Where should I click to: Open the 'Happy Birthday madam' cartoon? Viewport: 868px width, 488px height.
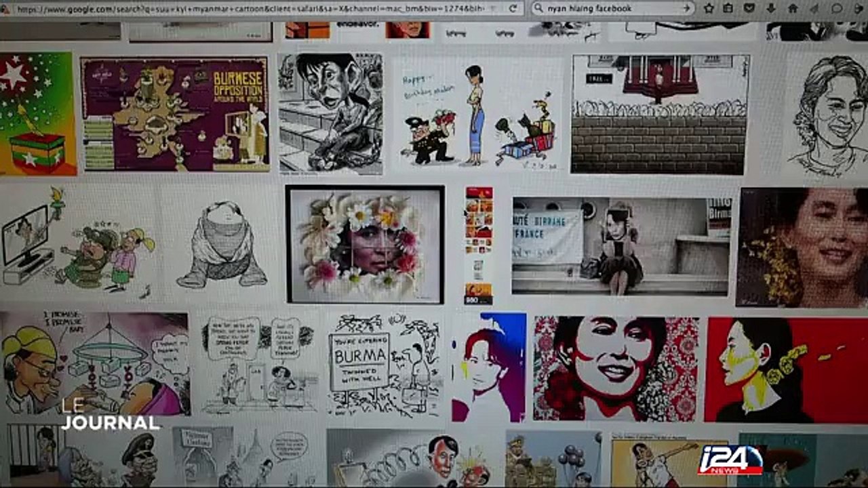pyautogui.click(x=478, y=114)
